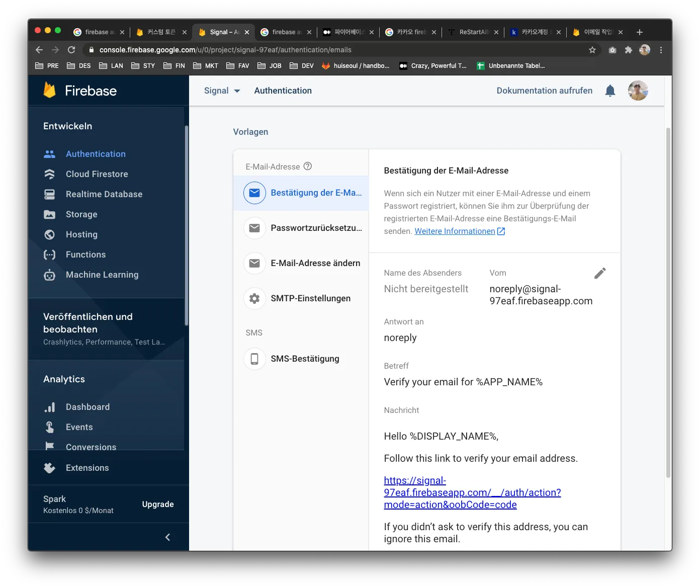This screenshot has height=588, width=700.
Task: Switch to the Signal browser tab
Action: point(224,32)
